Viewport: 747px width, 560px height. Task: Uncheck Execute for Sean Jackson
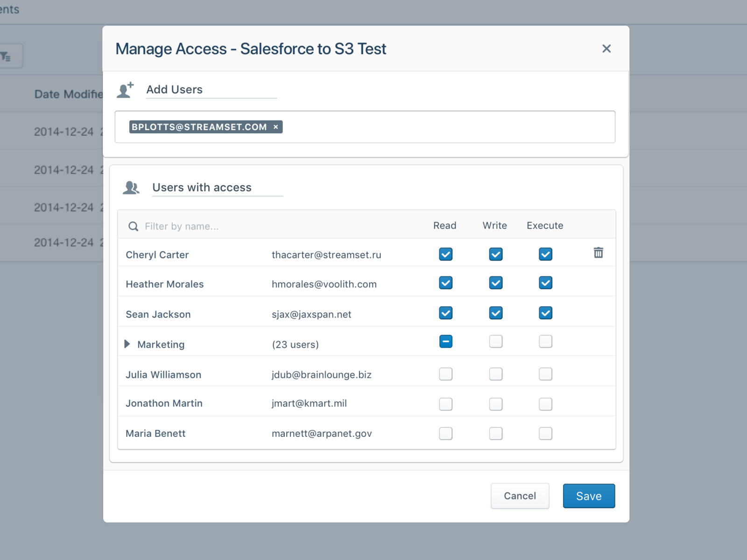point(545,313)
